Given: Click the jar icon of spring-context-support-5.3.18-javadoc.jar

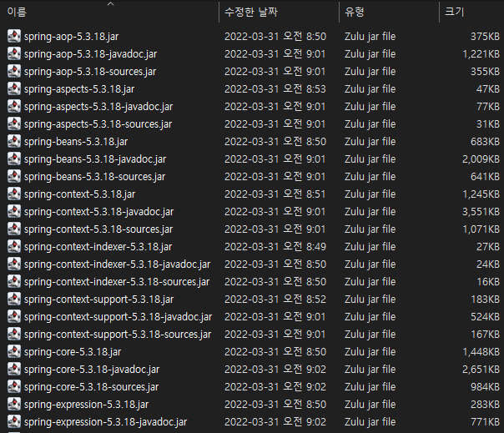Looking at the screenshot, I should (x=14, y=316).
